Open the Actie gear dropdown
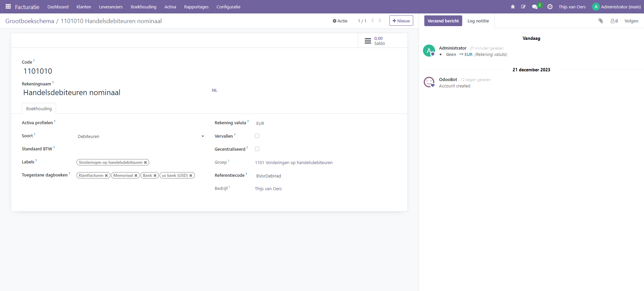Viewport: 644px width, 291px height. point(340,21)
